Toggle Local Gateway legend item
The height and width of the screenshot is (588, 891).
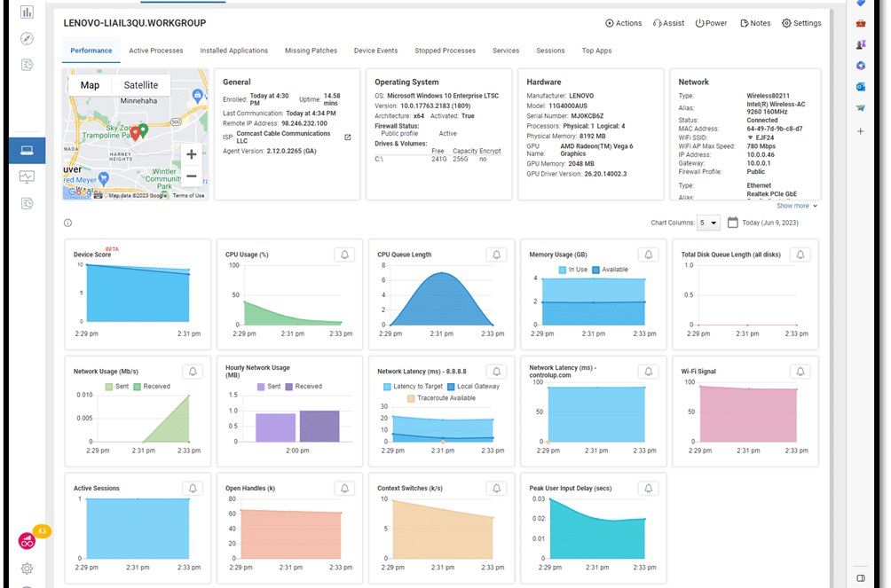[473, 387]
